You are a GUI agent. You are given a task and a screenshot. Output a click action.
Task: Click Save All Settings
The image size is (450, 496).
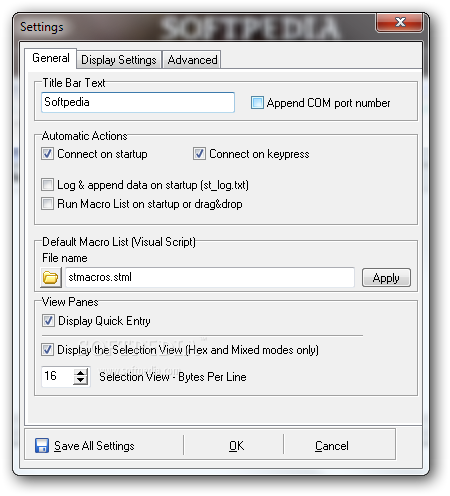[85, 446]
